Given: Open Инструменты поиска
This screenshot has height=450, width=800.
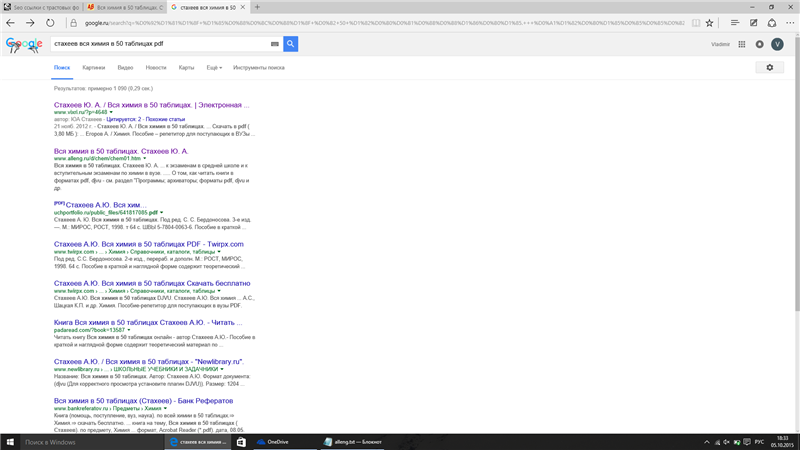Looking at the screenshot, I should click(x=259, y=67).
